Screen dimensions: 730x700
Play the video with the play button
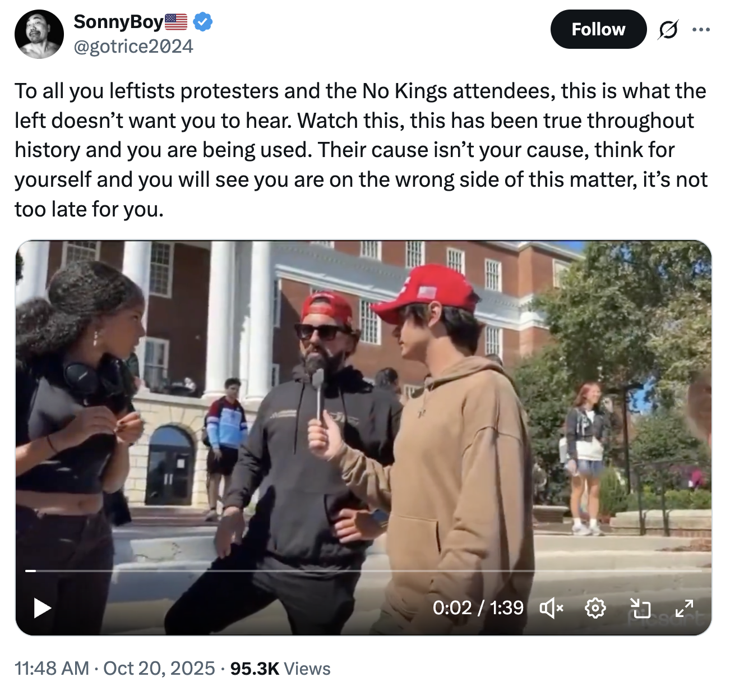click(x=42, y=607)
